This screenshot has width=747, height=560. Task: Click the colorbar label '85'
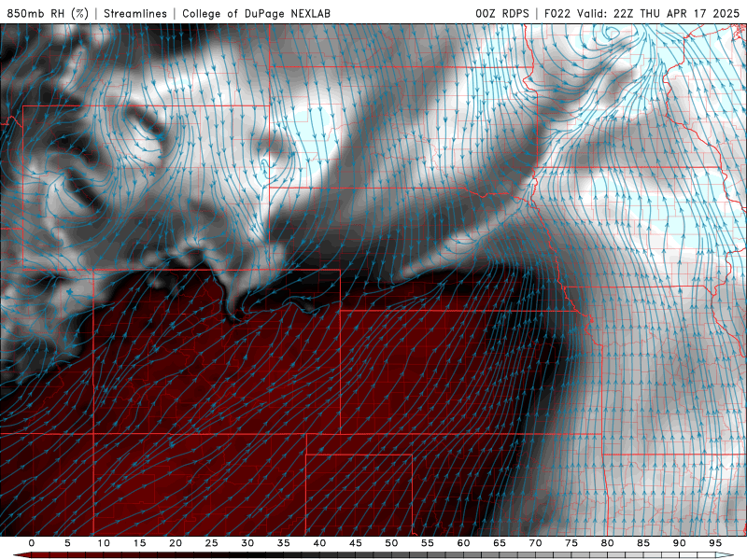click(643, 543)
